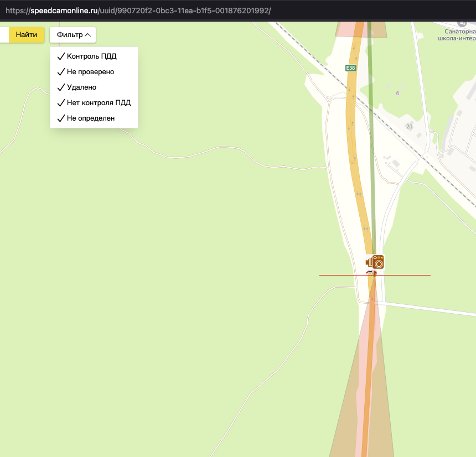Click the red direction arrow below the camera
Viewport: 476px width, 457px height.
[370, 273]
